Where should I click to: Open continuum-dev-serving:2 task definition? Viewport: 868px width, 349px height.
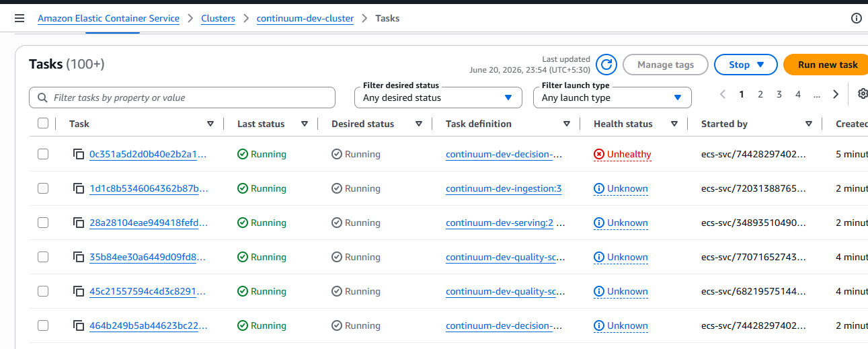pos(500,223)
